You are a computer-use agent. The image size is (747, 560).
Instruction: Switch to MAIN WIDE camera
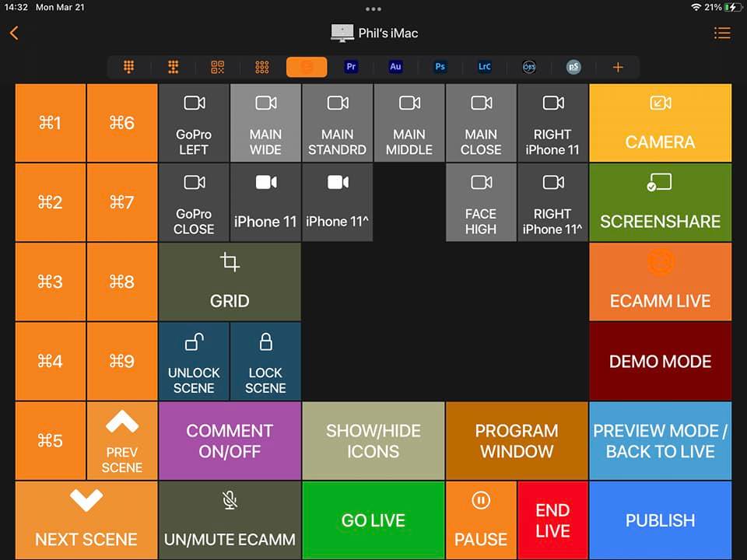[265, 123]
